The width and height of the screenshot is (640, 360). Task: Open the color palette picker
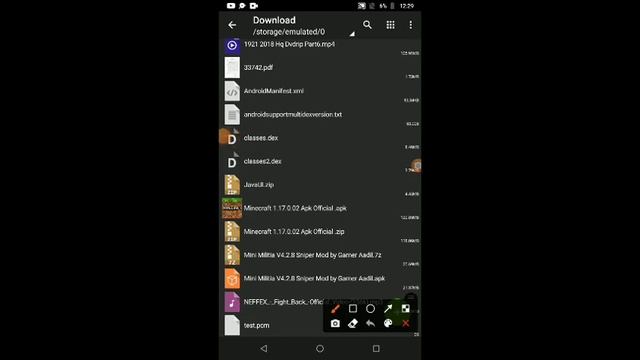click(x=388, y=323)
